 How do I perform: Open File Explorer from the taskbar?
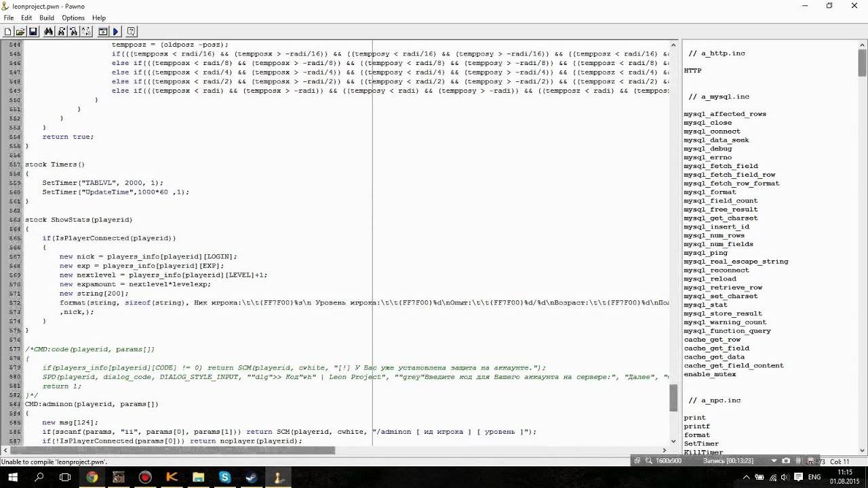pos(198,477)
